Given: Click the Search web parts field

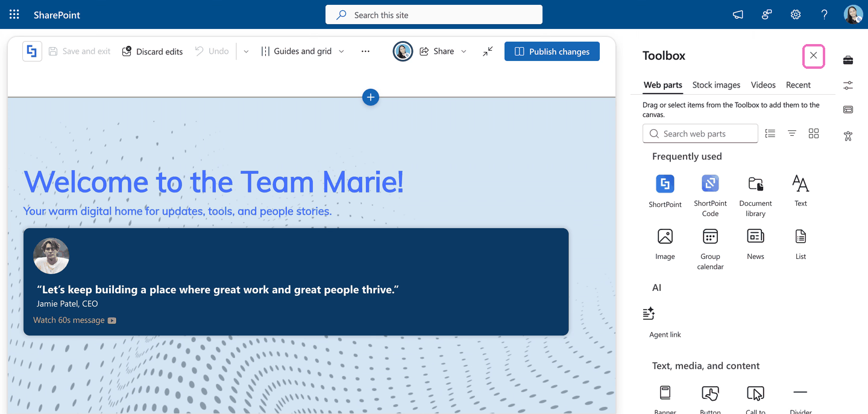Looking at the screenshot, I should (700, 133).
